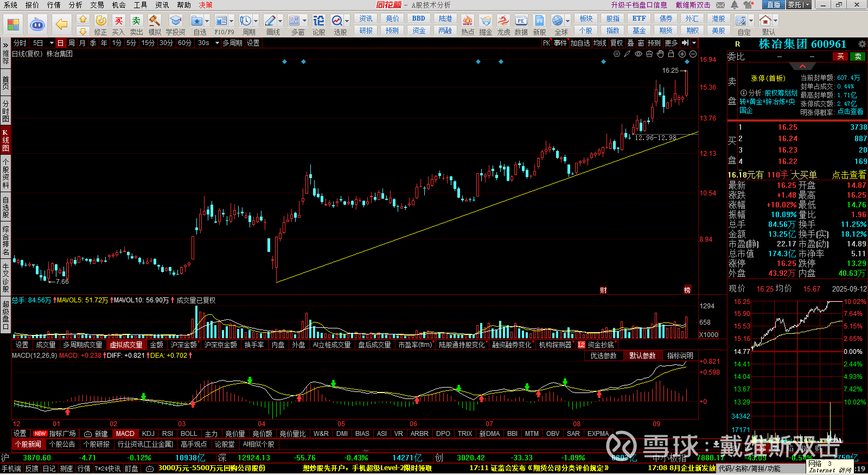Toggle chart visibility eye icon
Viewport: 868px width, 475px height.
pyautogui.click(x=639, y=54)
